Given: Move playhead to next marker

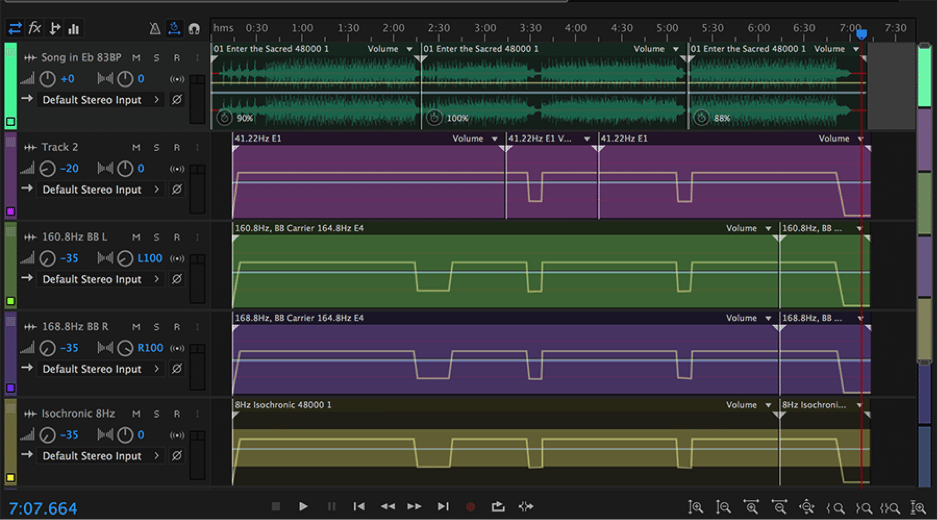Looking at the screenshot, I should pyautogui.click(x=443, y=506).
